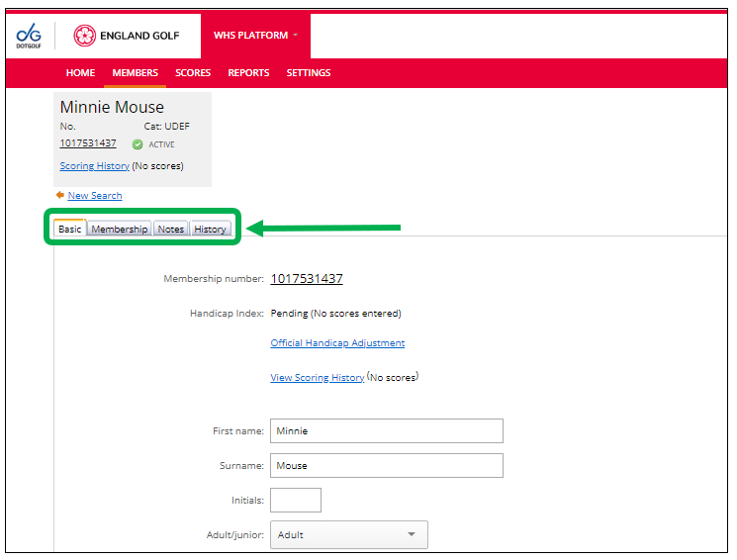Screen dimensions: 737x560
Task: Click the Minnie Mouse name heading
Action: click(x=112, y=107)
